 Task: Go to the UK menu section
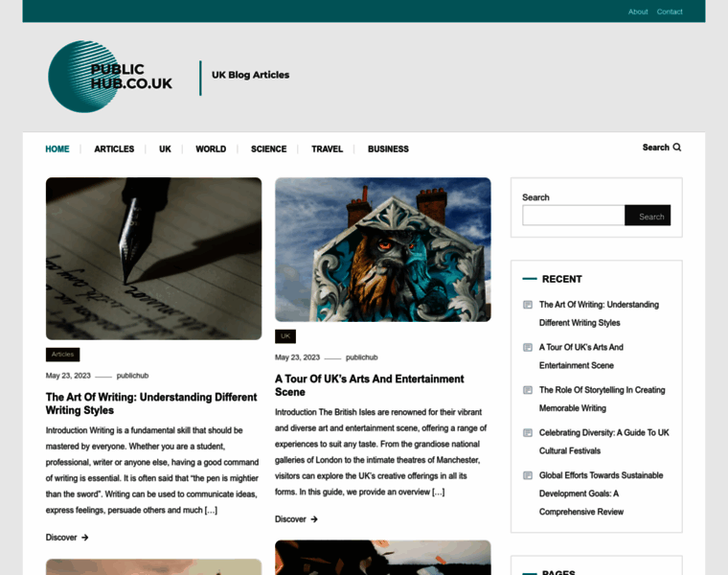coord(165,149)
